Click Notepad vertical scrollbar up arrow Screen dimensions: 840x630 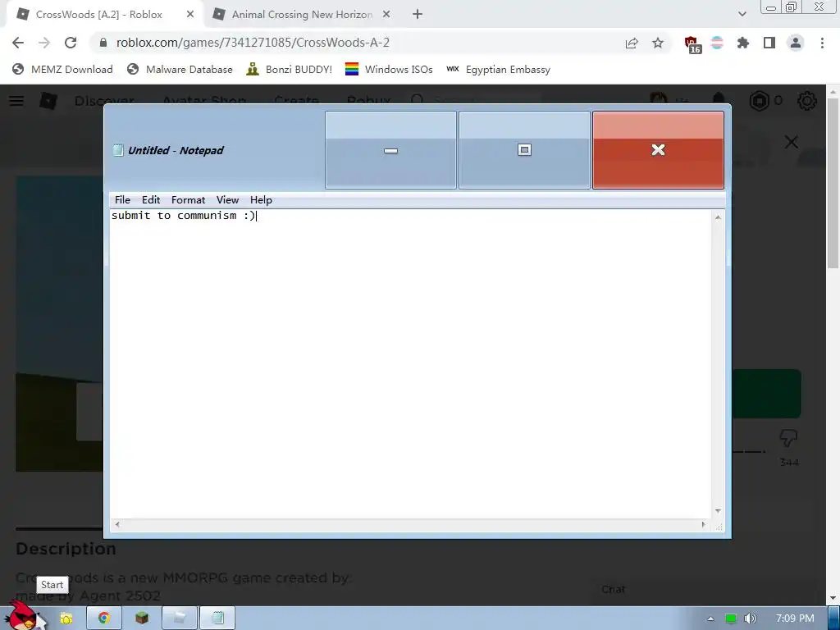(x=718, y=217)
